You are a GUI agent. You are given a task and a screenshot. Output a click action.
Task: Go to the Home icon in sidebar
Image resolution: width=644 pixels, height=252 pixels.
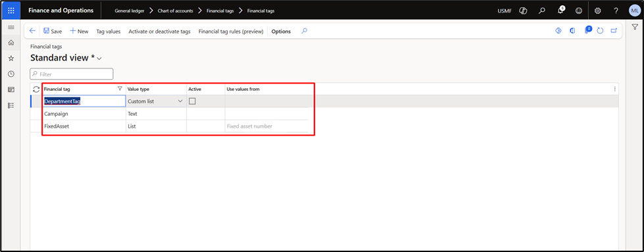tap(11, 43)
